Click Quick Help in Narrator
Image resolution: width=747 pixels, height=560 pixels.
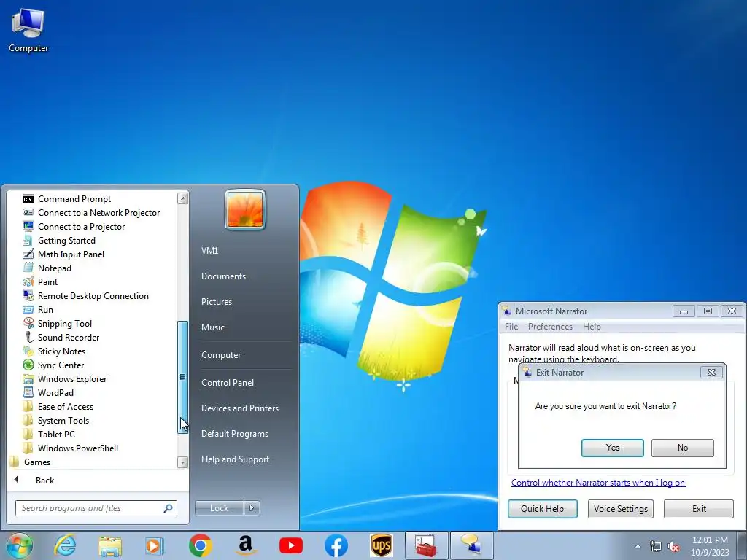click(542, 508)
